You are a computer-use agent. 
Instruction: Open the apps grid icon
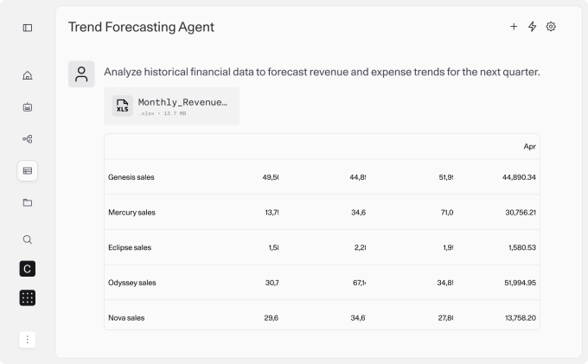pos(28,297)
